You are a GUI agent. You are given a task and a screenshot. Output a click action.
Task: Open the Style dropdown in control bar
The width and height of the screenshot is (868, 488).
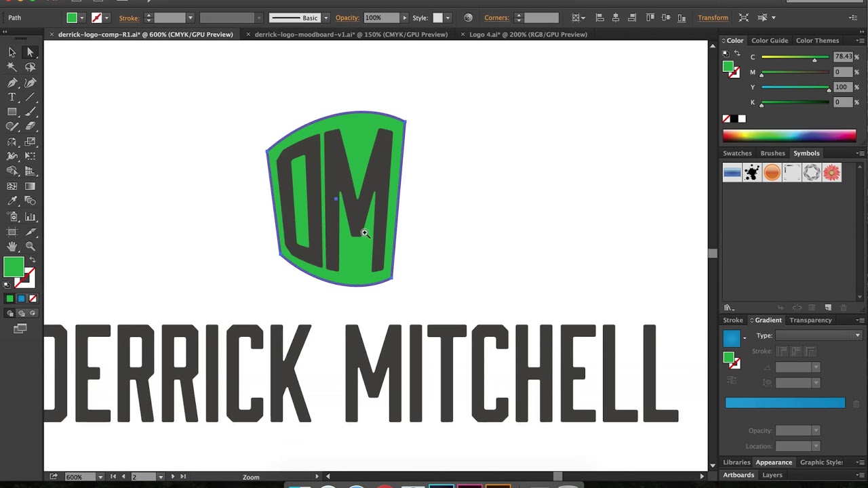point(448,18)
